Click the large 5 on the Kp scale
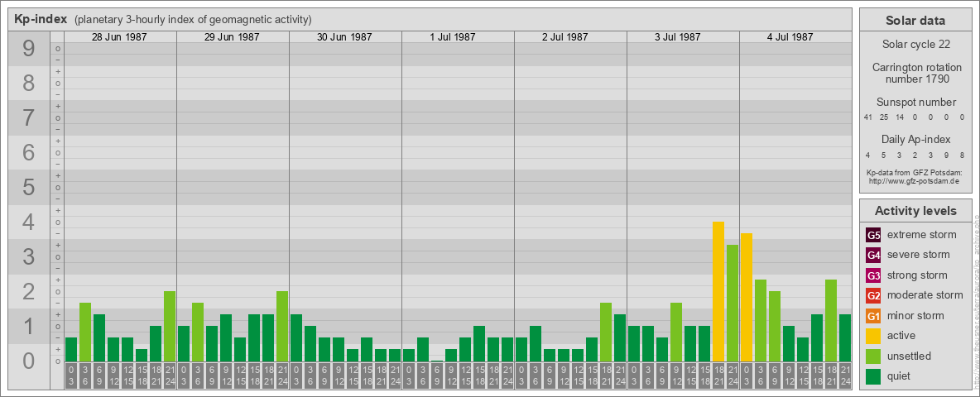Viewport: 980px width, 397px height. coord(28,187)
